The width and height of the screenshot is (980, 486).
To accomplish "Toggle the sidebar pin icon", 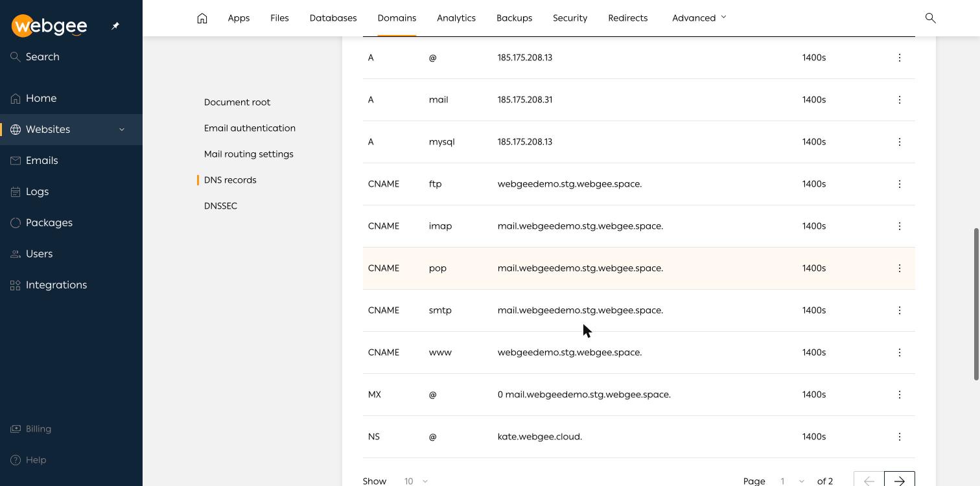I will (115, 26).
